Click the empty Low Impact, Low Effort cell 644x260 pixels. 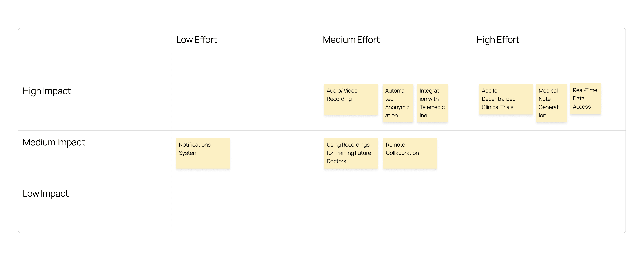(245, 207)
